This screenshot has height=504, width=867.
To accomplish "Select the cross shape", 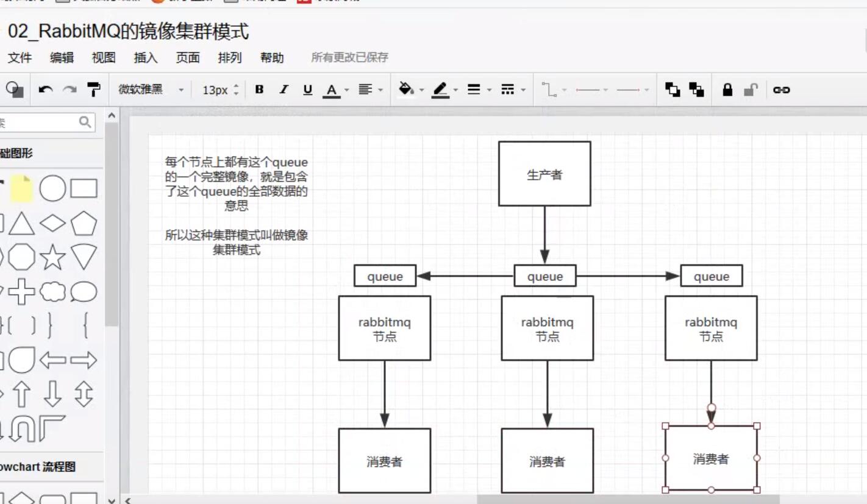I will pyautogui.click(x=21, y=293).
